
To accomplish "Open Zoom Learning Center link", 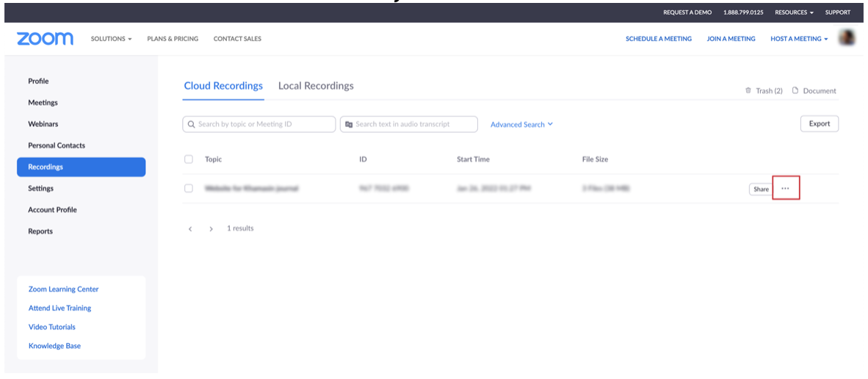I will point(64,289).
